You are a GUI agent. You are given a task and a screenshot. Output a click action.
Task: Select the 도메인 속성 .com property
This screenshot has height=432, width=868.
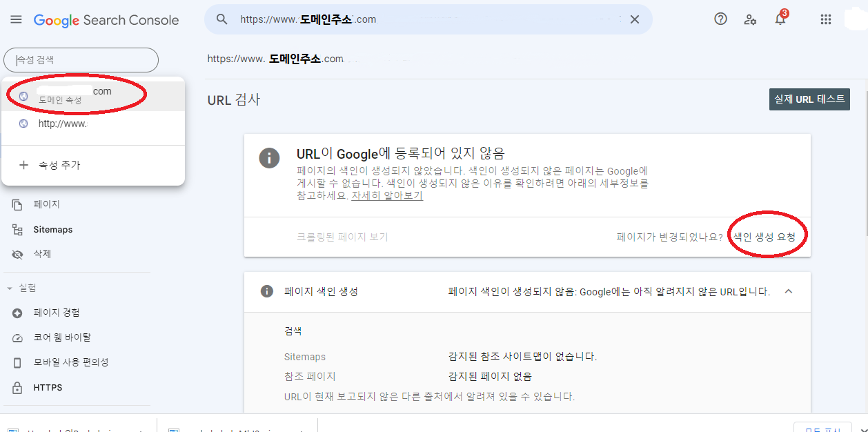tap(93, 95)
